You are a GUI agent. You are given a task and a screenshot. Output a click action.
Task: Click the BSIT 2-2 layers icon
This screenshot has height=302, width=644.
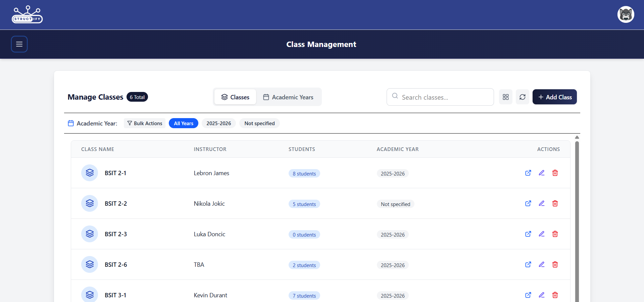[90, 203]
